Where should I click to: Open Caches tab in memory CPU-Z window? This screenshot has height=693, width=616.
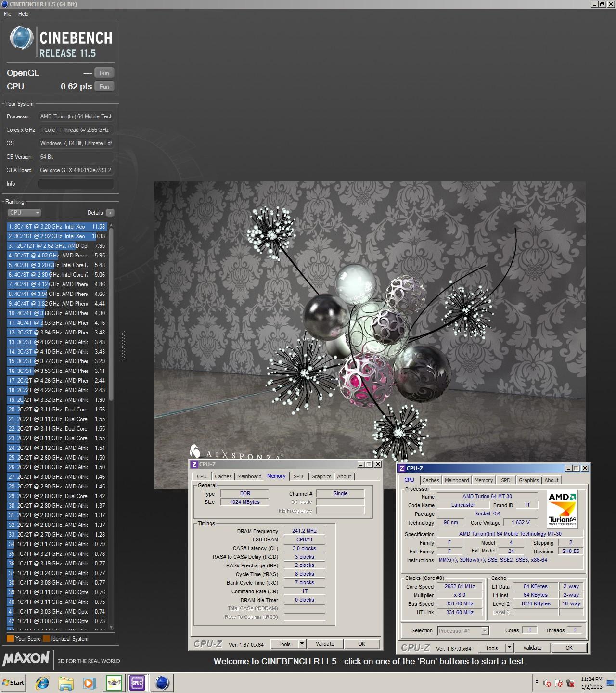(x=223, y=476)
